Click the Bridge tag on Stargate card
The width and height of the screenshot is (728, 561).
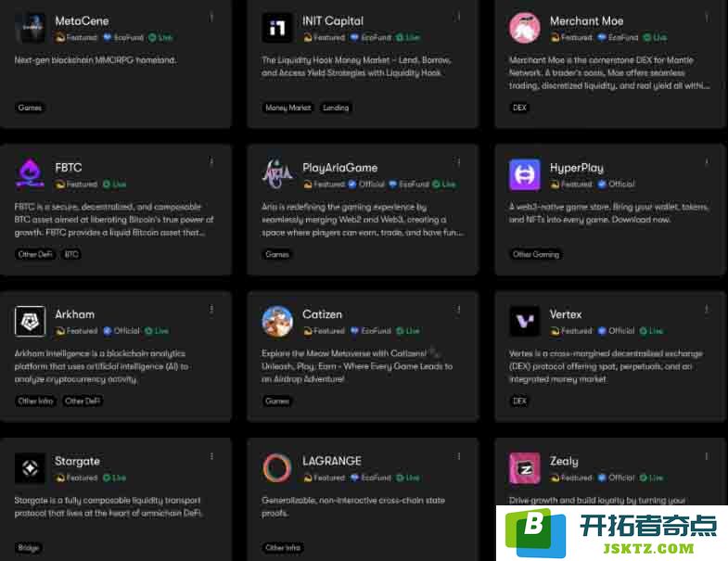pos(29,548)
